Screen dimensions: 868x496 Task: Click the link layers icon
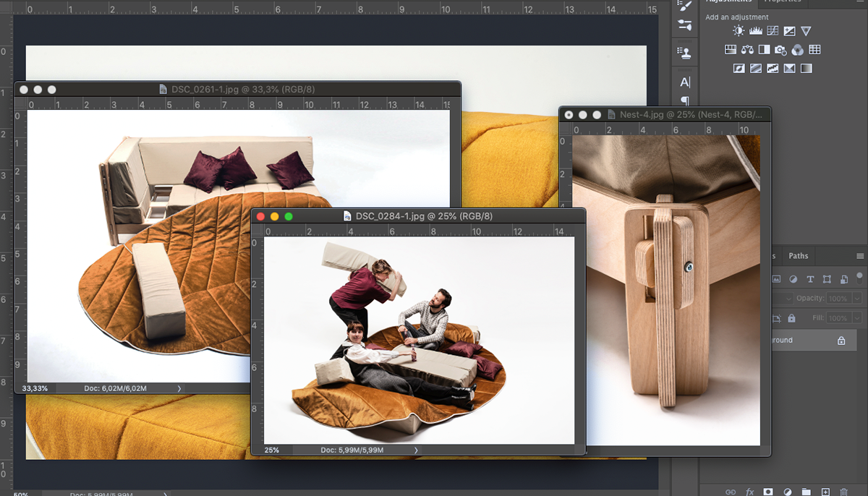click(731, 492)
